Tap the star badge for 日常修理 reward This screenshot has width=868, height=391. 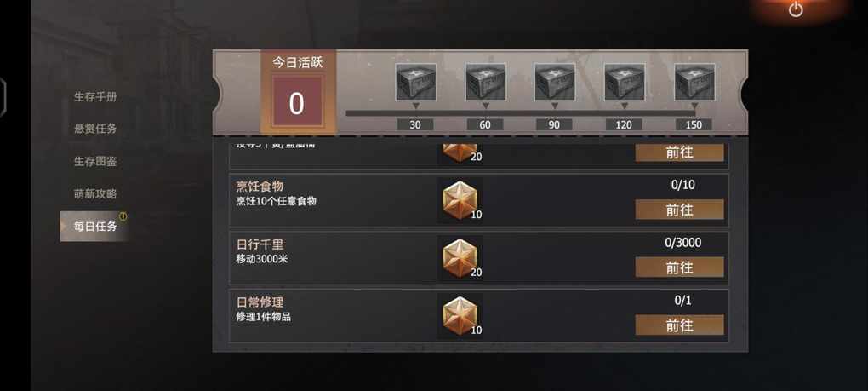tap(460, 316)
